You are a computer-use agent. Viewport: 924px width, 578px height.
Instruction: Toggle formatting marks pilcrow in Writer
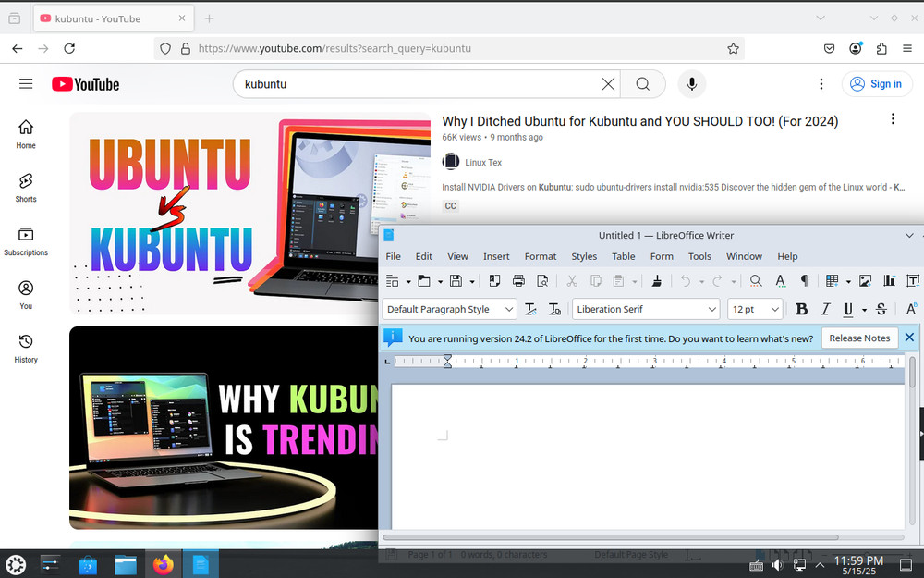(x=805, y=281)
